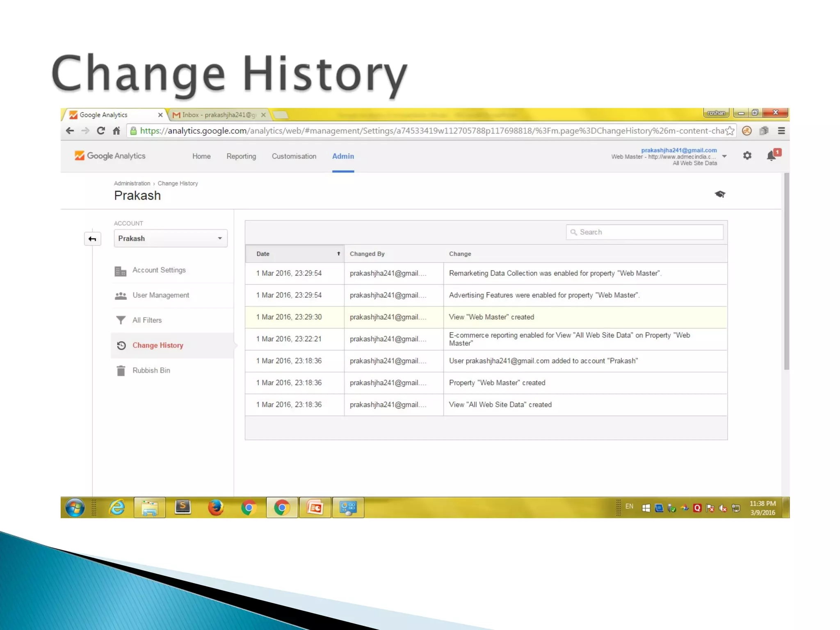Click the back arrow collapse button

(92, 239)
